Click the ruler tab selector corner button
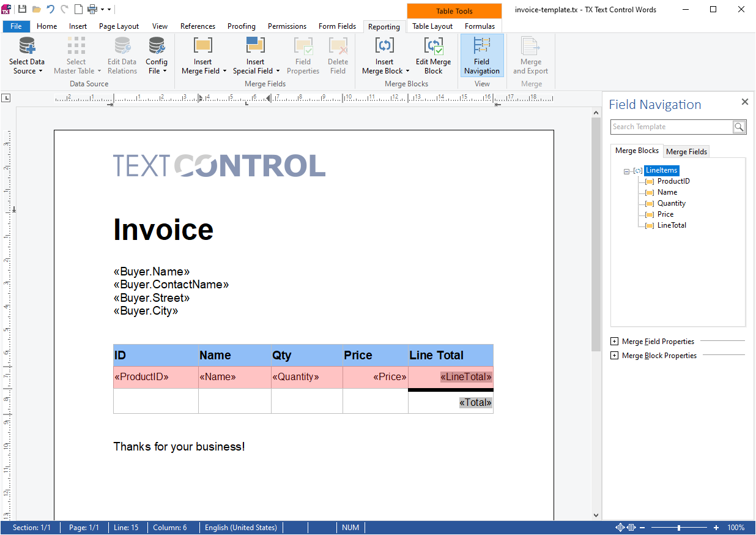This screenshot has height=535, width=756. coord(6,98)
